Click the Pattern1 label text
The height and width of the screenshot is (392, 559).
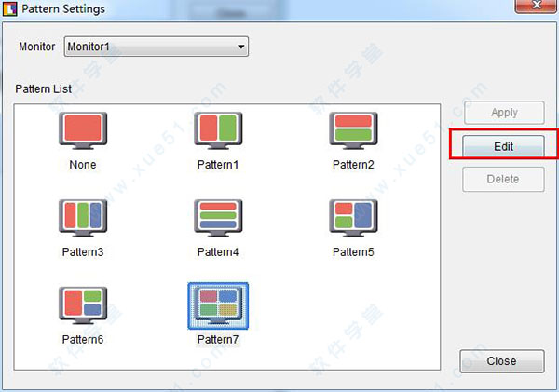click(218, 165)
